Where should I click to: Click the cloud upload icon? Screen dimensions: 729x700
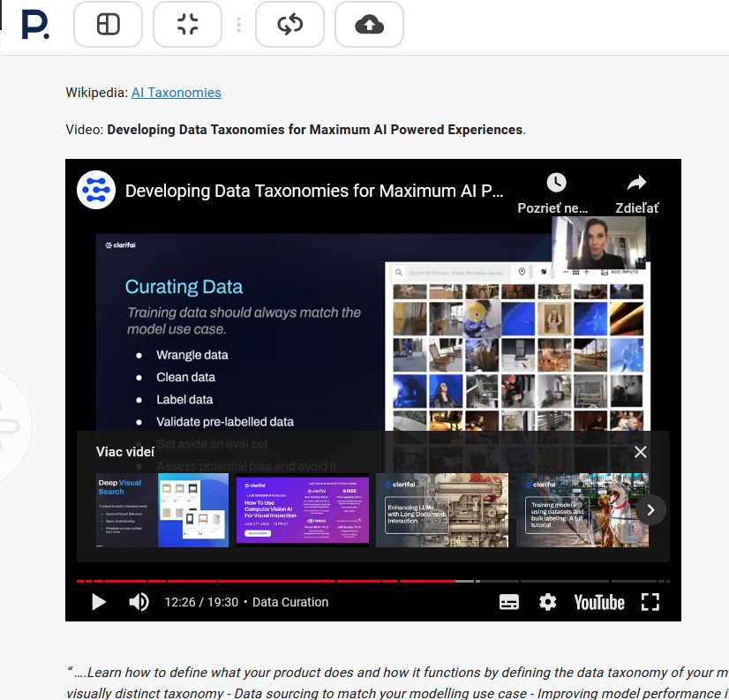(369, 25)
